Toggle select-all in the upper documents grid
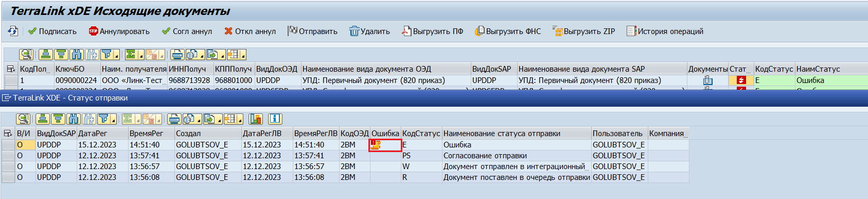The height and width of the screenshot is (199, 868). click(11, 69)
